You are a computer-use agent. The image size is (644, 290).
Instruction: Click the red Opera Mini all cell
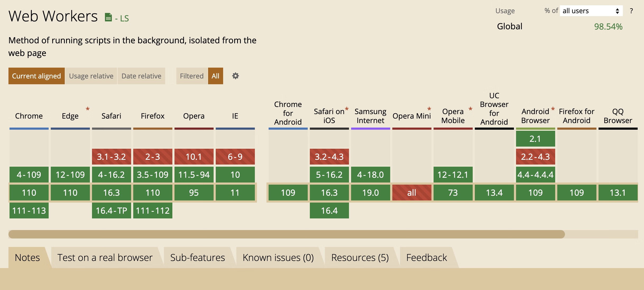(412, 193)
